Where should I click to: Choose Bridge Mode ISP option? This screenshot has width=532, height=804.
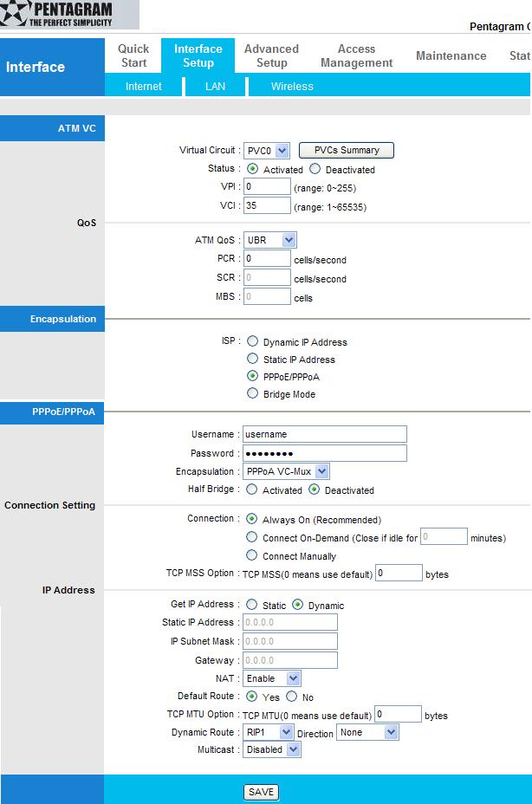253,394
